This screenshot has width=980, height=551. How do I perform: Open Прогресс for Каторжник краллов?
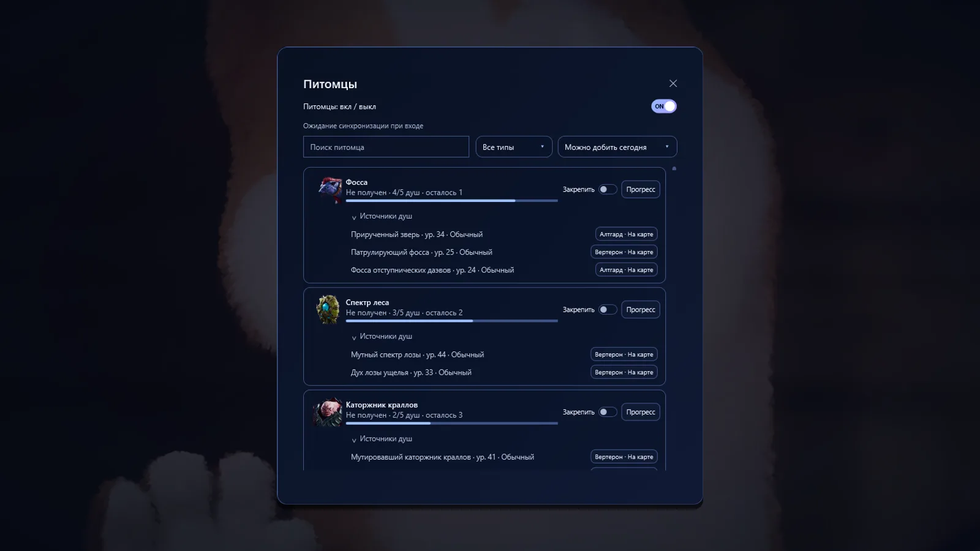coord(641,412)
